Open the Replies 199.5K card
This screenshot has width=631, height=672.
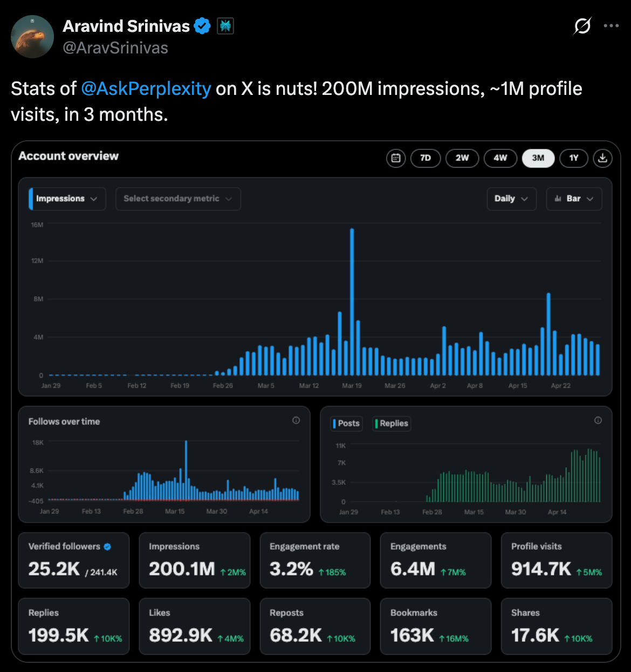click(x=74, y=626)
